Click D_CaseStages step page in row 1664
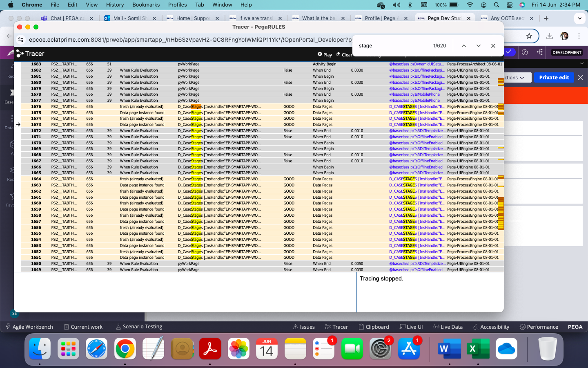The image size is (588, 368). coord(219,179)
